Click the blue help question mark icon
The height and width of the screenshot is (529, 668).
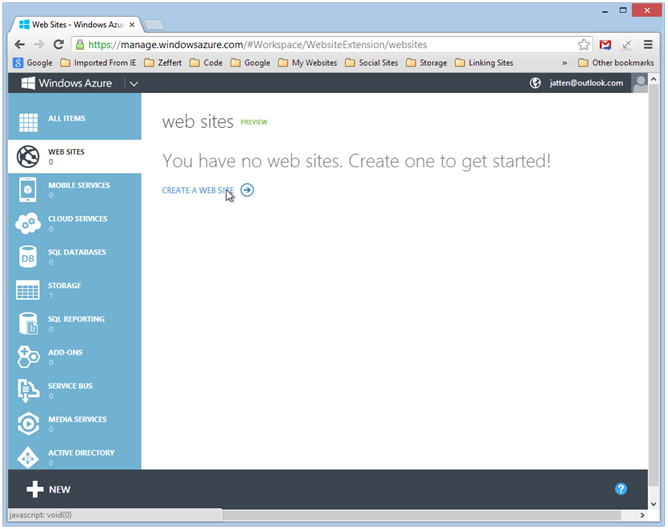pos(621,489)
